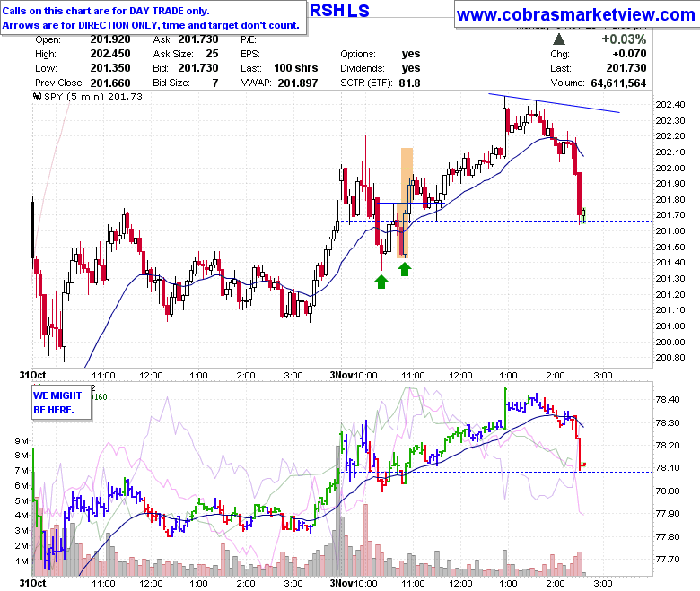Click the 78.40 lower axis label
Viewport: 700px width, 591px height.
[668, 400]
